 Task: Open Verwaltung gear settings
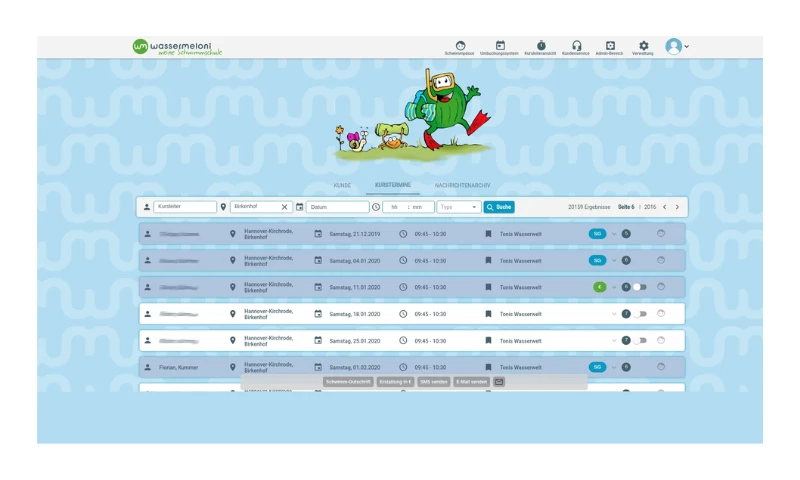(x=643, y=47)
